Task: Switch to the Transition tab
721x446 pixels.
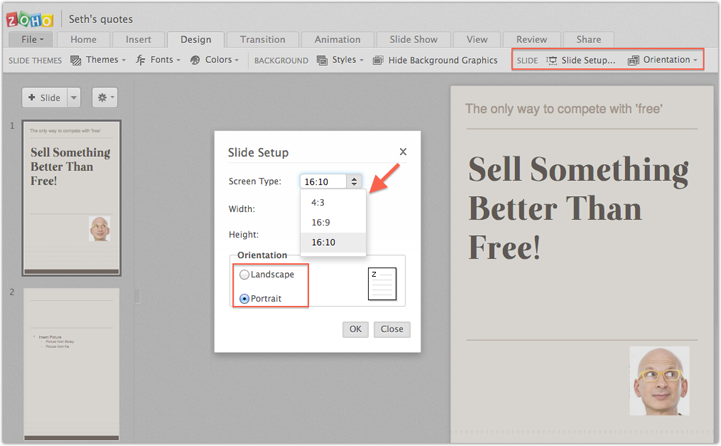Action: point(263,40)
